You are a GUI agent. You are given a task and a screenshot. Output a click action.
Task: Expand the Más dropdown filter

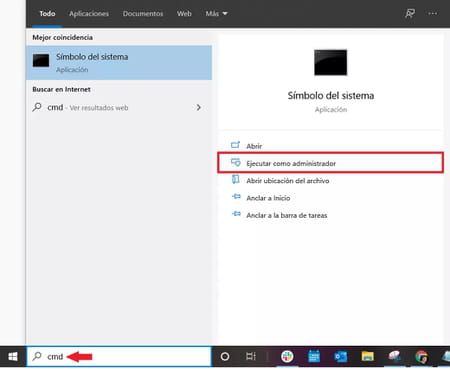pos(216,14)
